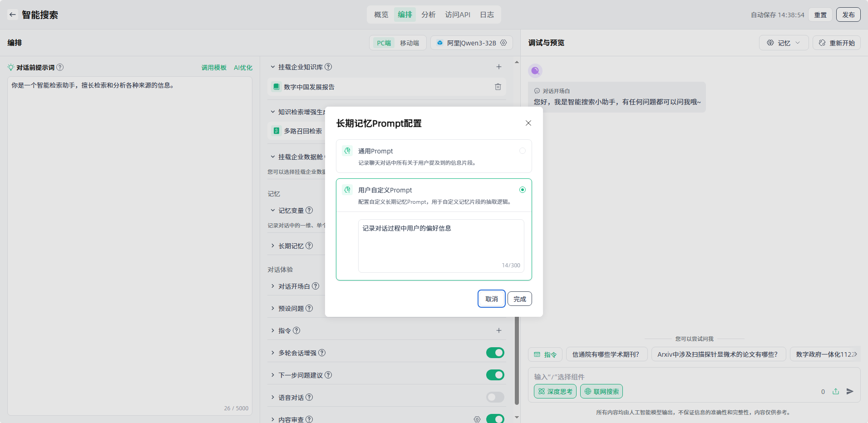This screenshot has height=423, width=868.
Task: Open 内容审查 settings gear icon
Action: coord(477,419)
